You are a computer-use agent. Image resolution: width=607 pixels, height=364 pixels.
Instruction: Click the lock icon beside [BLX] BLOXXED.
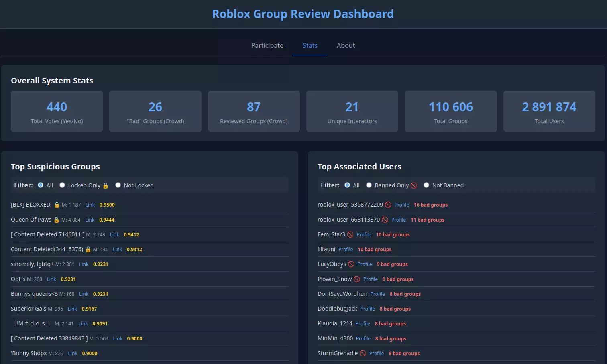pyautogui.click(x=57, y=205)
